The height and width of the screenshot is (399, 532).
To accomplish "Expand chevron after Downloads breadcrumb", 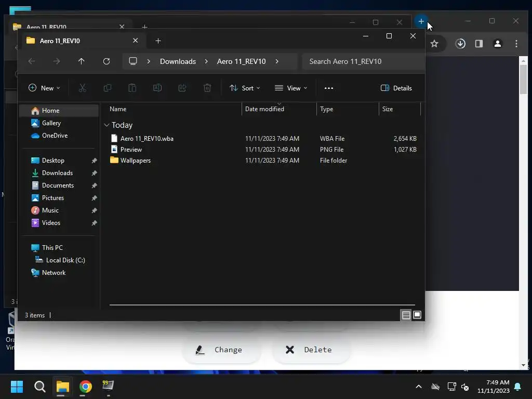I will 206,61.
